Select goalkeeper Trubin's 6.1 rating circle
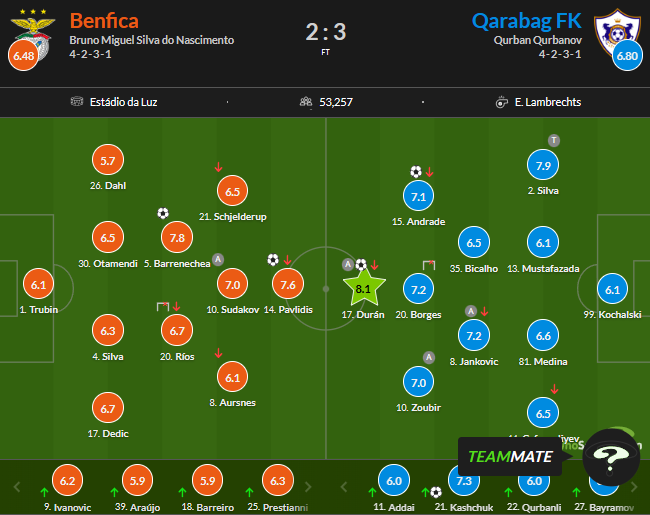This screenshot has height=515, width=650. tap(39, 286)
